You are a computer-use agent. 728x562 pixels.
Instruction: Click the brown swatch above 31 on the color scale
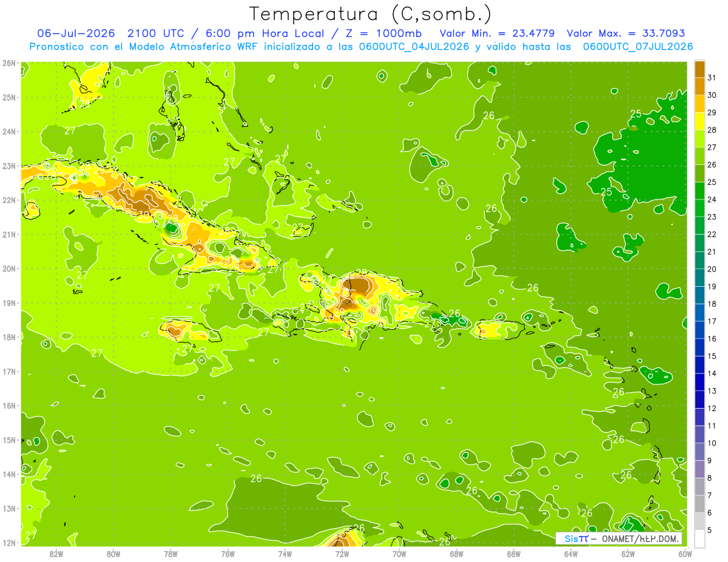pyautogui.click(x=700, y=69)
